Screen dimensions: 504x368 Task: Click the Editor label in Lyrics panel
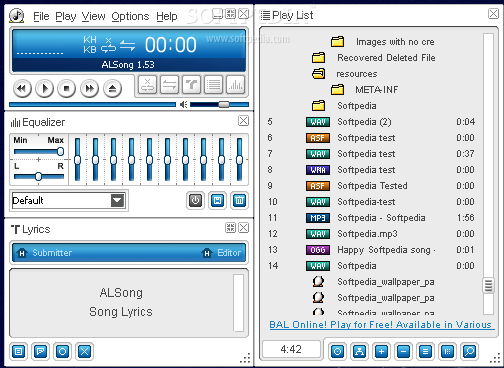click(x=229, y=253)
